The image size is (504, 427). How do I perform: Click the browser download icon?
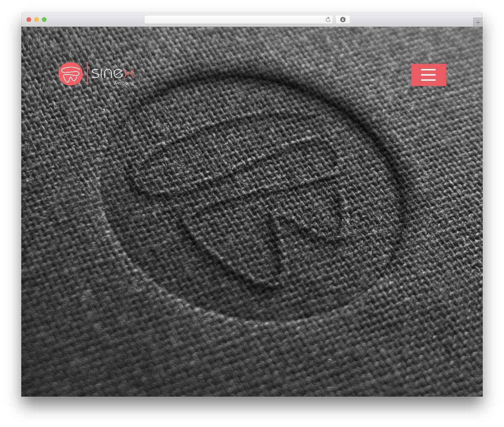343,20
